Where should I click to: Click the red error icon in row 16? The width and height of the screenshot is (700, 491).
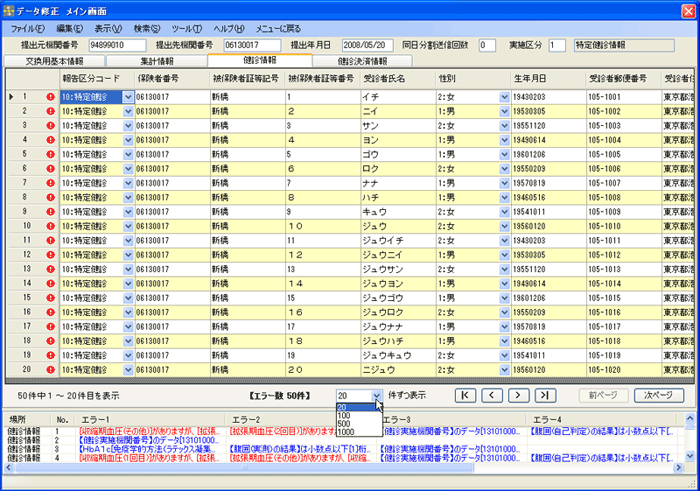coord(50,312)
